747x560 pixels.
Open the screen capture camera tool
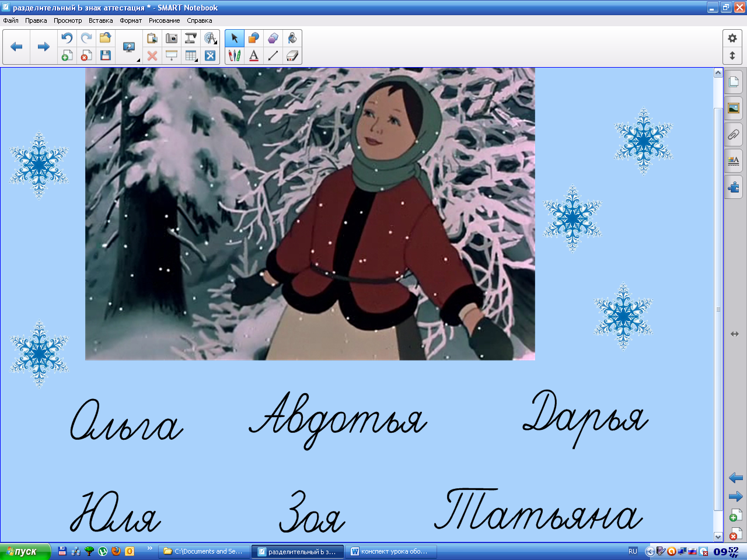tap(172, 38)
